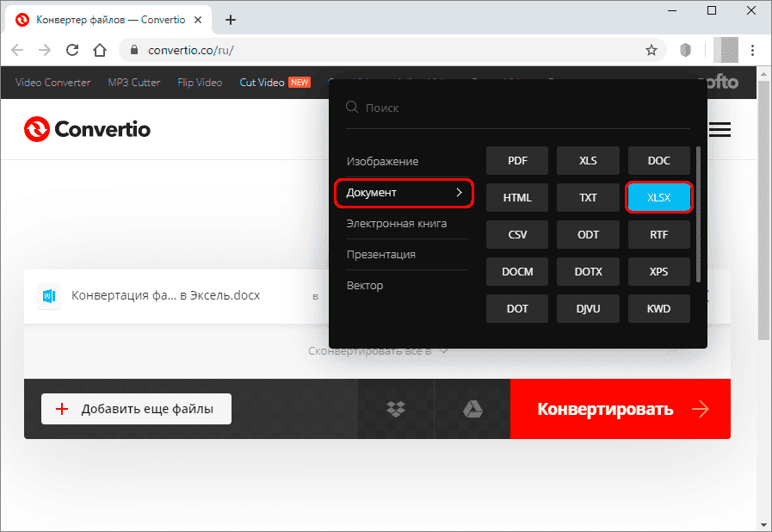
Task: Open the Google Drive upload option
Action: (x=472, y=409)
